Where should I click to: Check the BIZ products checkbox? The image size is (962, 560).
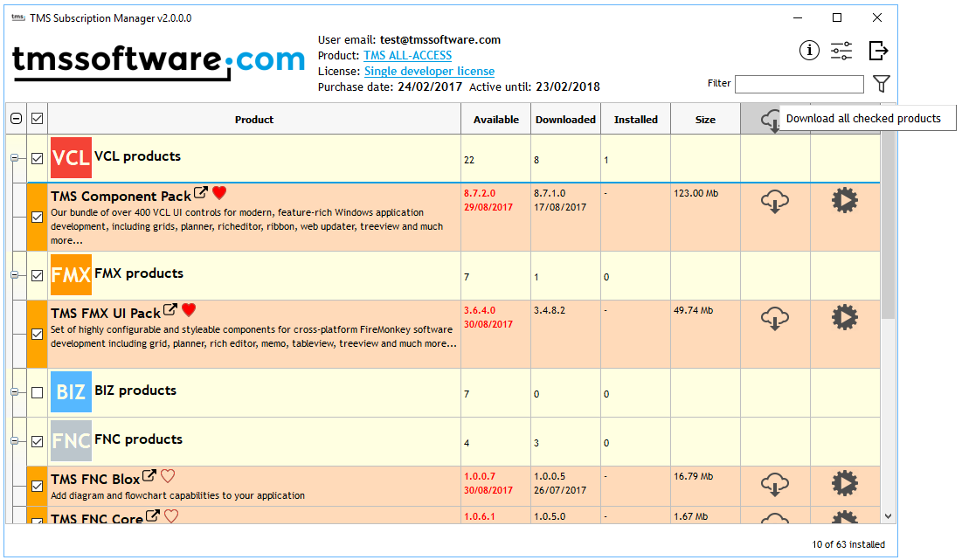38,393
